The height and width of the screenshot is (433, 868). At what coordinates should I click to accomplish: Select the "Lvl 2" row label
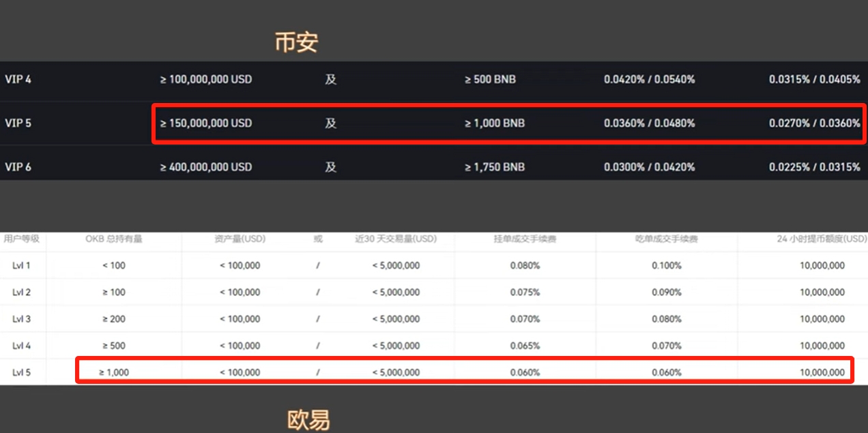21,292
